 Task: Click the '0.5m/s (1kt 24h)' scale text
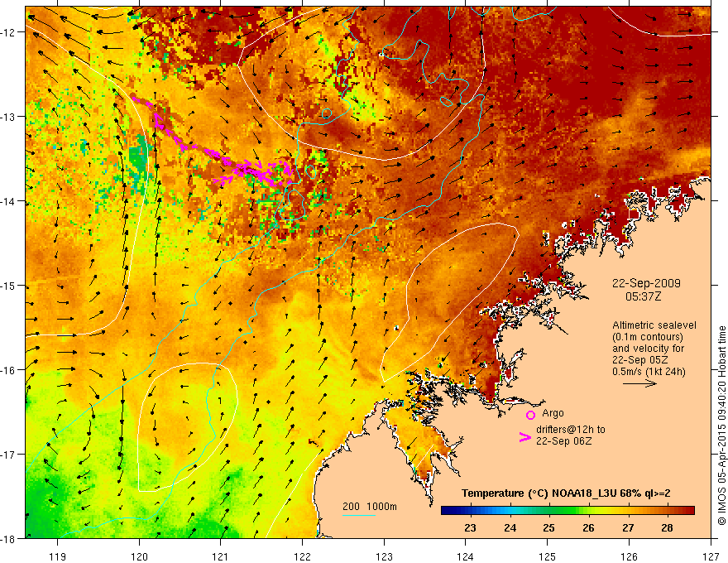click(x=649, y=372)
